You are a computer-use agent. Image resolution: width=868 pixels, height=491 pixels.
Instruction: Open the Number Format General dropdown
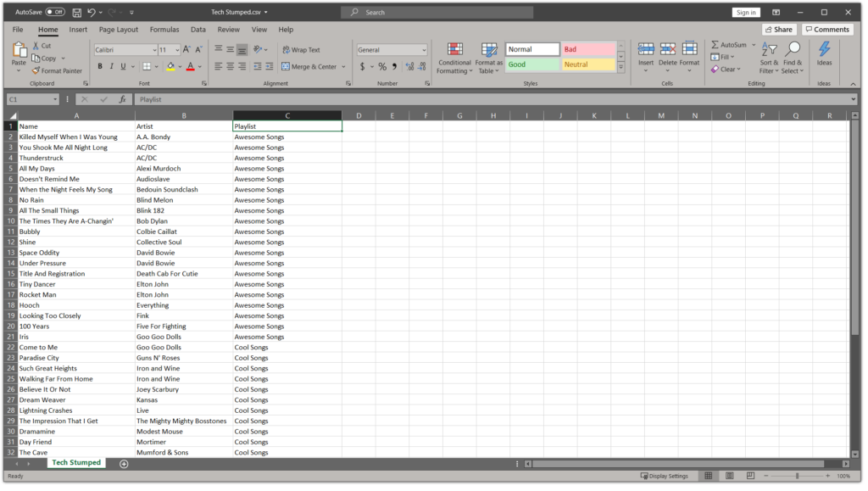point(424,50)
